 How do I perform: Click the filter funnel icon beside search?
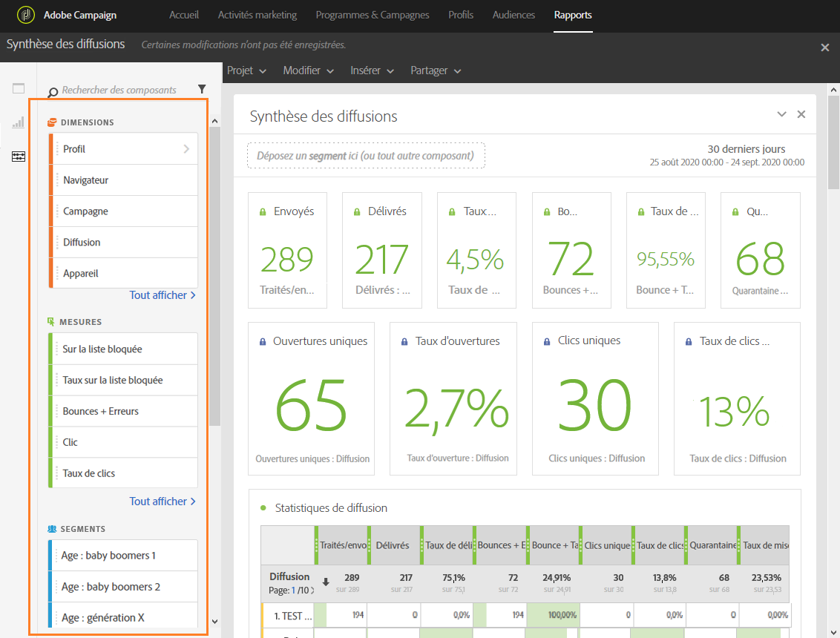click(202, 89)
